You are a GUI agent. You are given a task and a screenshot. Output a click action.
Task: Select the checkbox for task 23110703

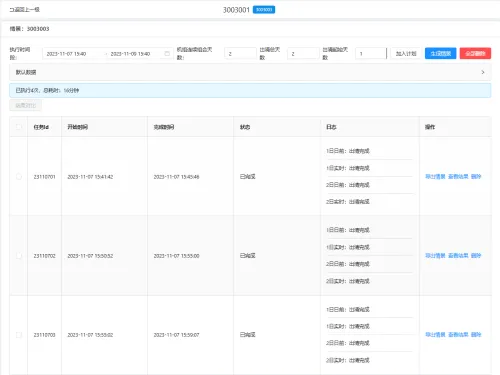click(19, 335)
